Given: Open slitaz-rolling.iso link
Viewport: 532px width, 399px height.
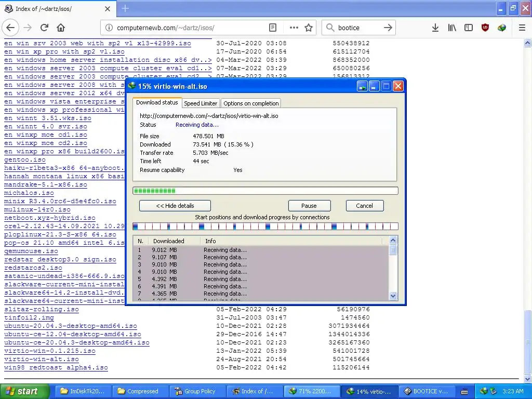Looking at the screenshot, I should tap(42, 309).
